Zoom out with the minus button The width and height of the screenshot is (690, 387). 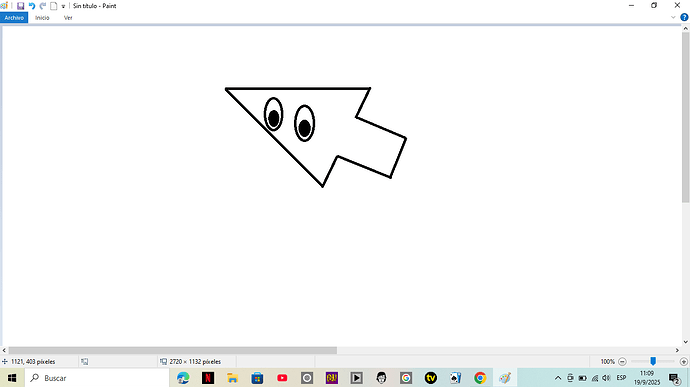622,361
